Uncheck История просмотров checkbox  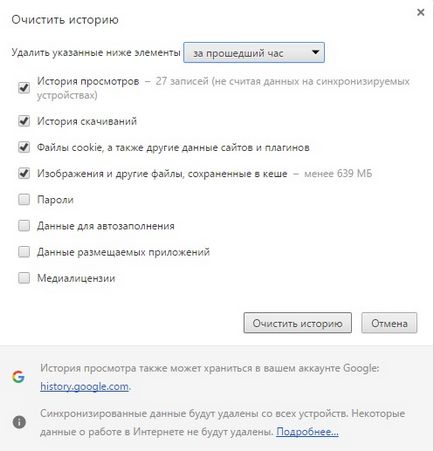[24, 88]
